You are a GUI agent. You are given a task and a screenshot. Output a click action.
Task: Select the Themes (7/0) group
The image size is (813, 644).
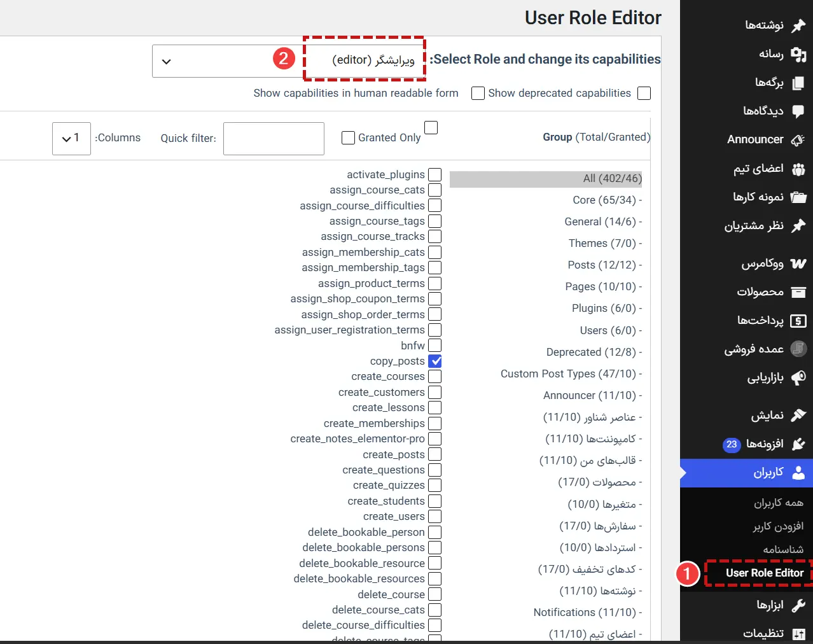tap(606, 243)
